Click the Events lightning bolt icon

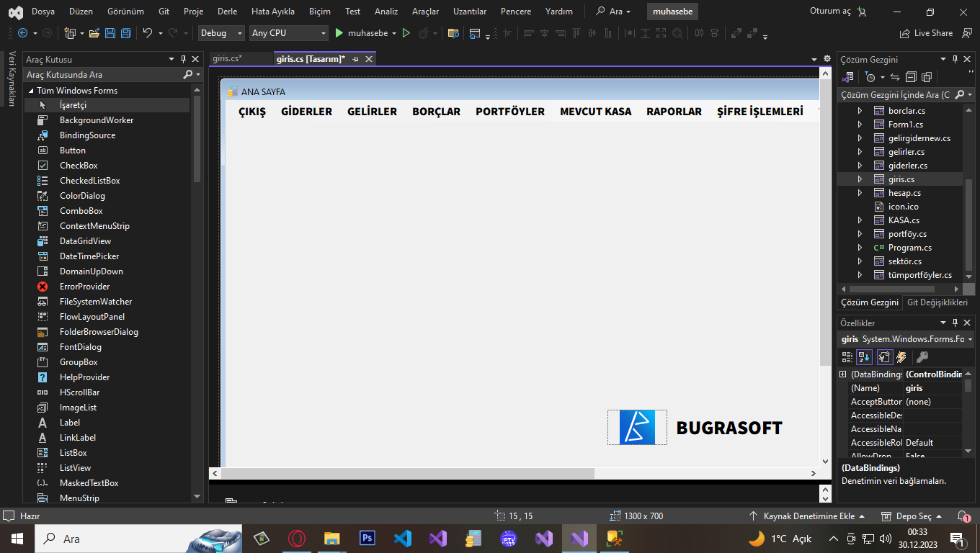pyautogui.click(x=901, y=357)
